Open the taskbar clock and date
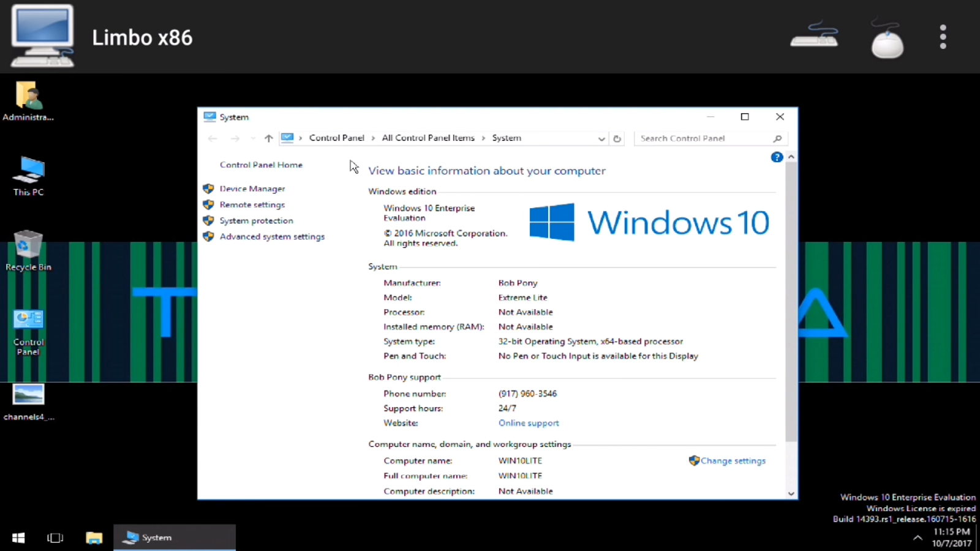The image size is (980, 551). click(951, 538)
